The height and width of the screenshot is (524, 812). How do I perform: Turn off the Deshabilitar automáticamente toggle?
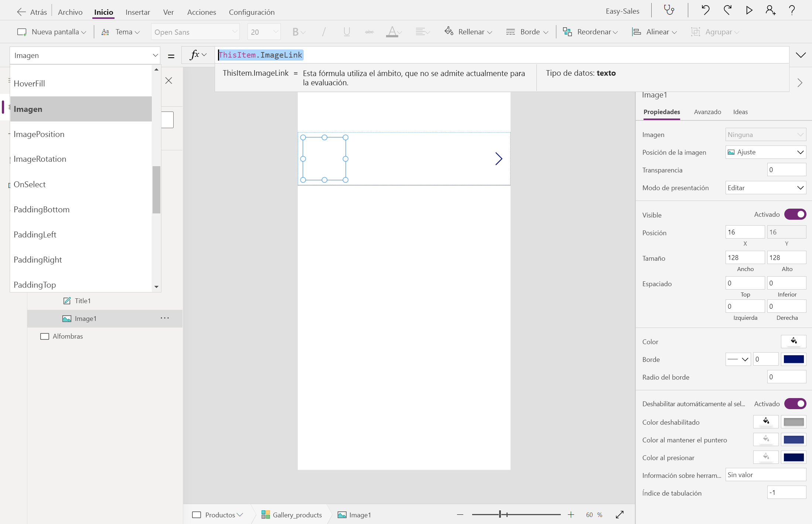(x=795, y=404)
